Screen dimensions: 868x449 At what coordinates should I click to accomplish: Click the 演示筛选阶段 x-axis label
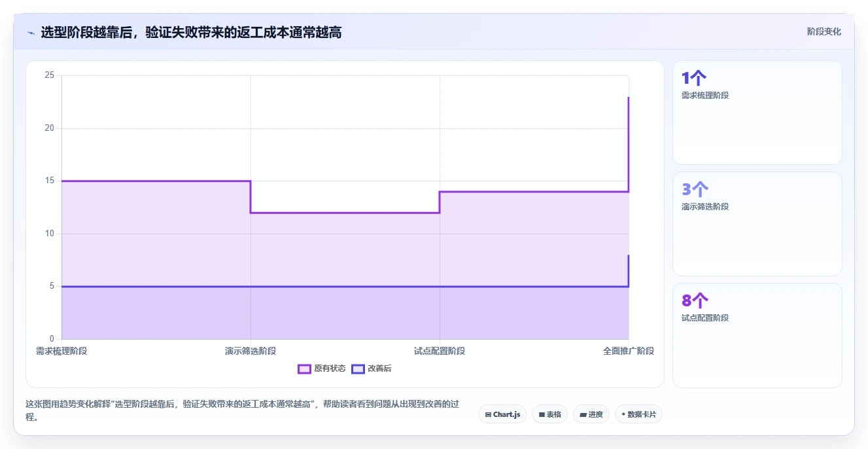[251, 351]
